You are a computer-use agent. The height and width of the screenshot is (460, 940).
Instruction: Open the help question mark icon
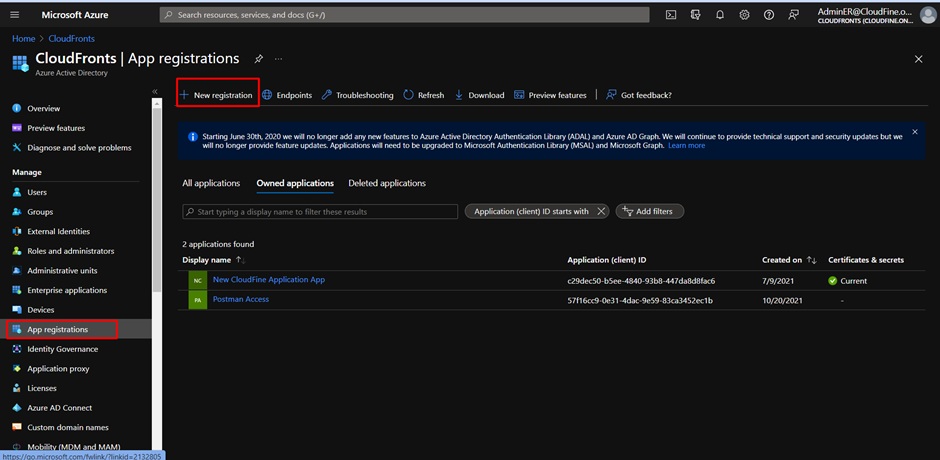pyautogui.click(x=769, y=15)
